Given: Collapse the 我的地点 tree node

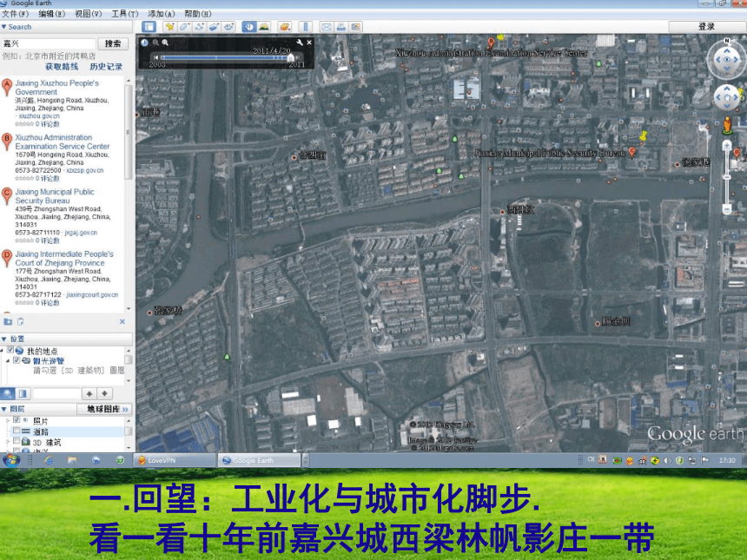Looking at the screenshot, I should [x=3, y=351].
